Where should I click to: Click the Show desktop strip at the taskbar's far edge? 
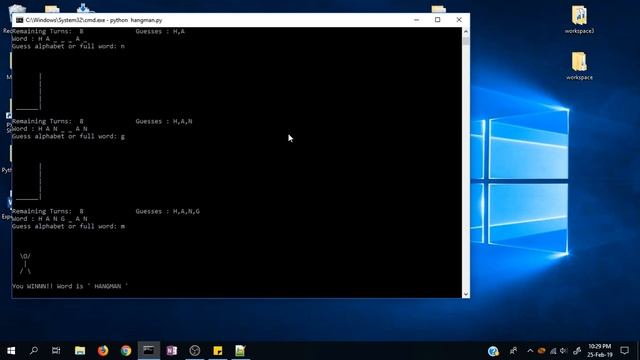pyautogui.click(x=638, y=351)
